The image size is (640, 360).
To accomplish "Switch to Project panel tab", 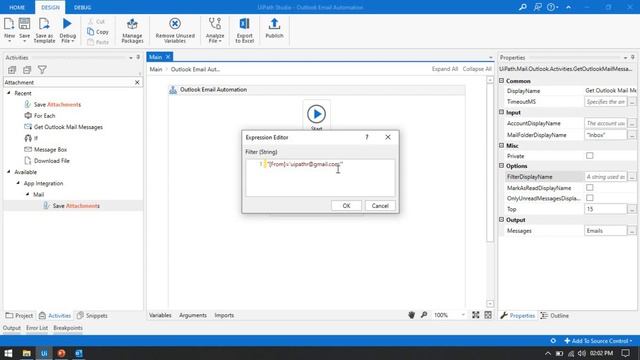I will 19,316.
